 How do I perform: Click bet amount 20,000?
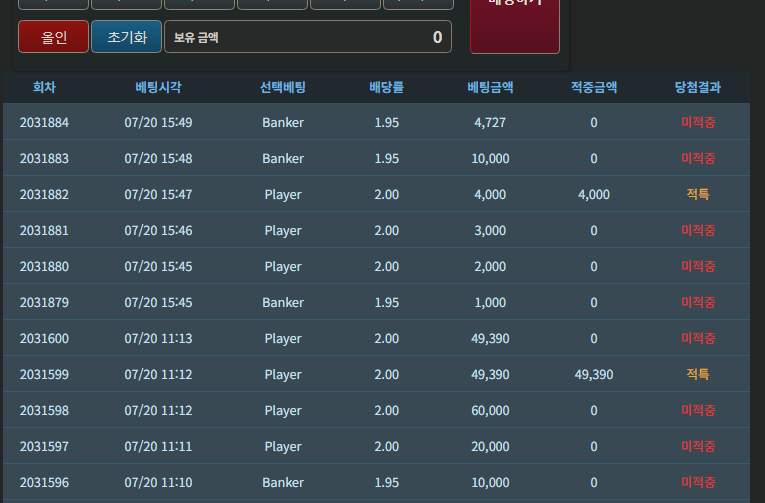click(490, 446)
